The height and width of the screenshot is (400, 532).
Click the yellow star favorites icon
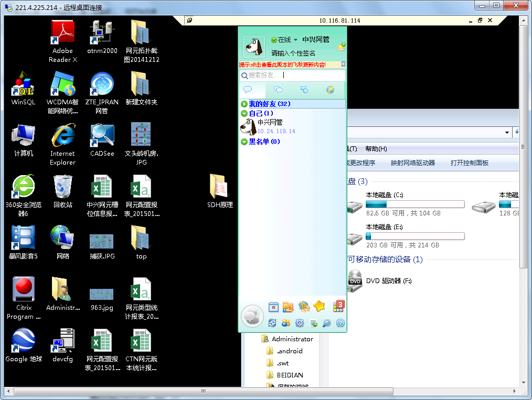(x=320, y=306)
